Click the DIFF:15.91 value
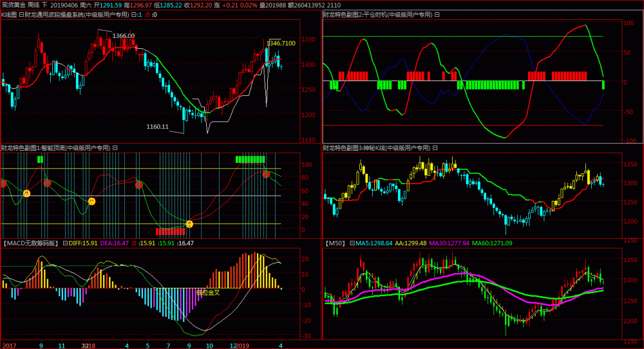This screenshot has height=349, width=644. click(x=83, y=243)
